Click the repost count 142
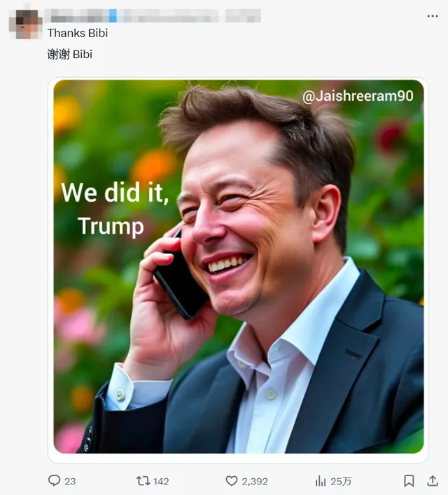Screen dimensions: 448x495 tap(161, 481)
